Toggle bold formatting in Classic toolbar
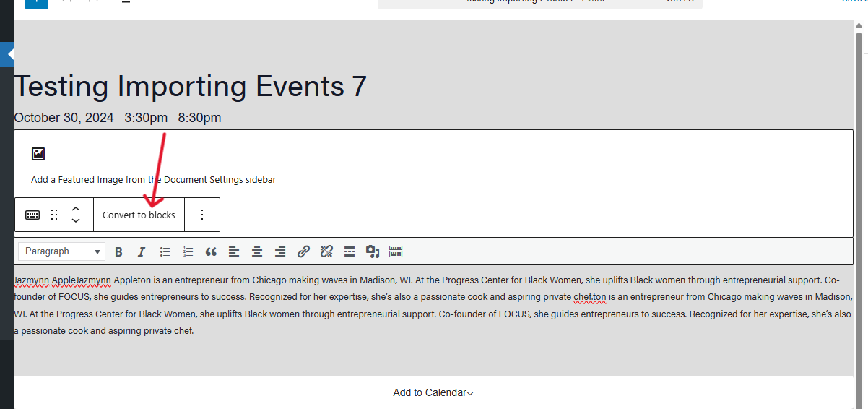 click(x=119, y=251)
